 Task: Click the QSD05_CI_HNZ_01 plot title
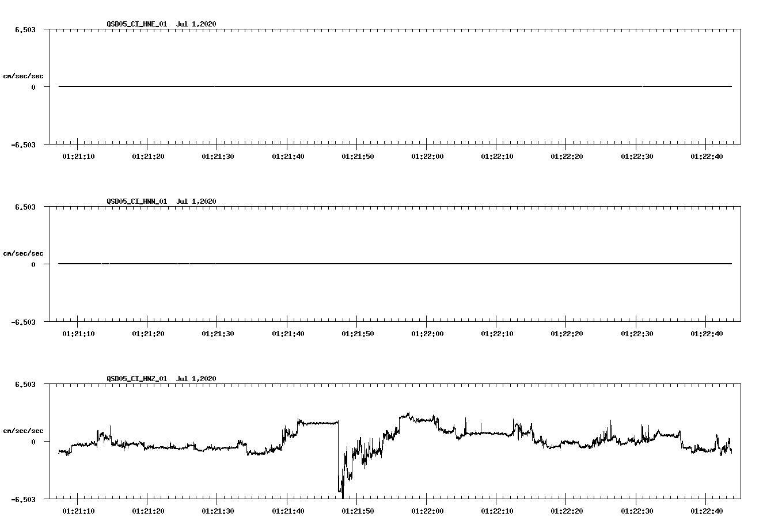[162, 379]
